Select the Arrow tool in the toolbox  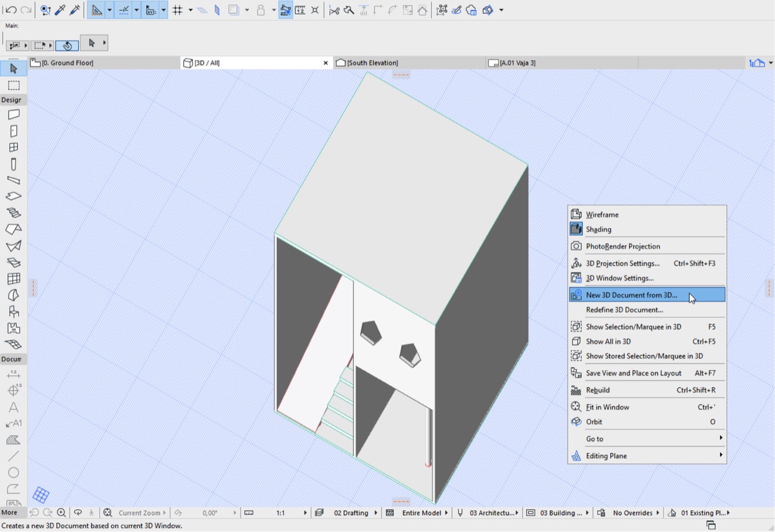13,69
